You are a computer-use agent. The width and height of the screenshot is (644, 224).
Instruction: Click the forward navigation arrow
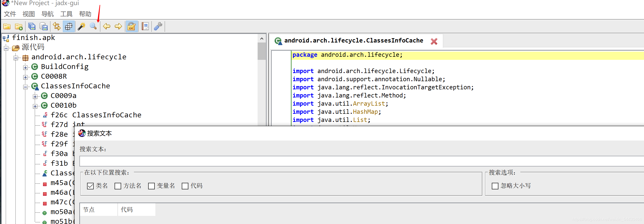pyautogui.click(x=118, y=26)
